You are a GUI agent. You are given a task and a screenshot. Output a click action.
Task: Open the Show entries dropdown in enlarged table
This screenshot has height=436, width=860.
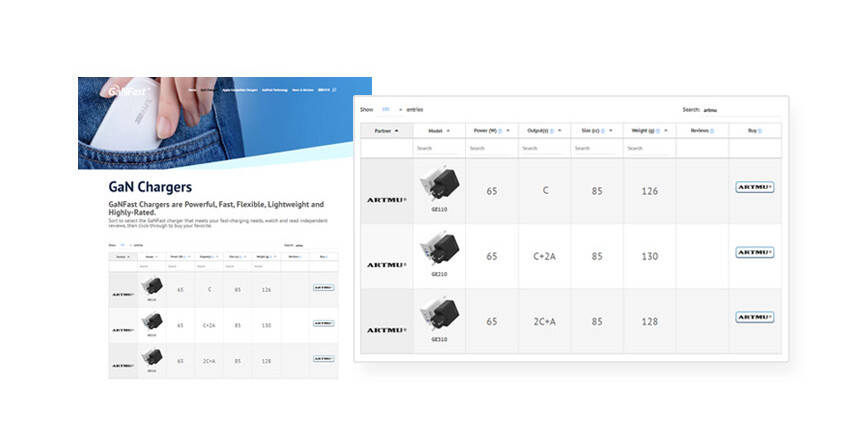pyautogui.click(x=389, y=109)
